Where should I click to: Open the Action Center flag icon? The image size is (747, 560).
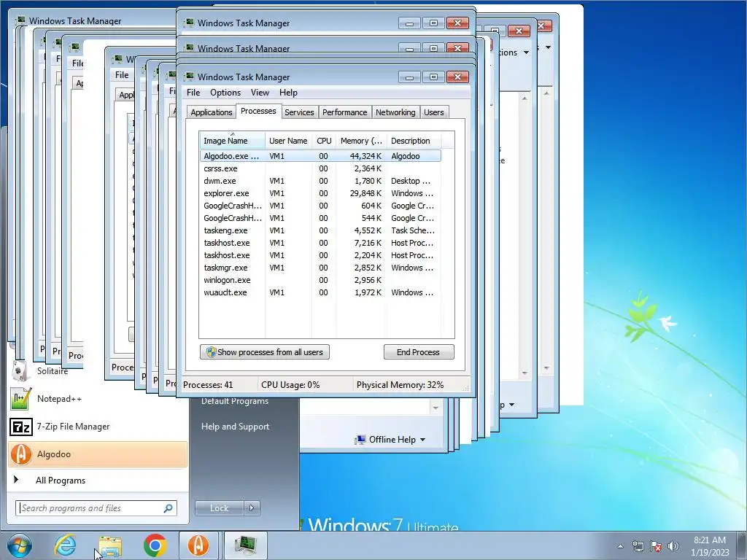point(656,546)
